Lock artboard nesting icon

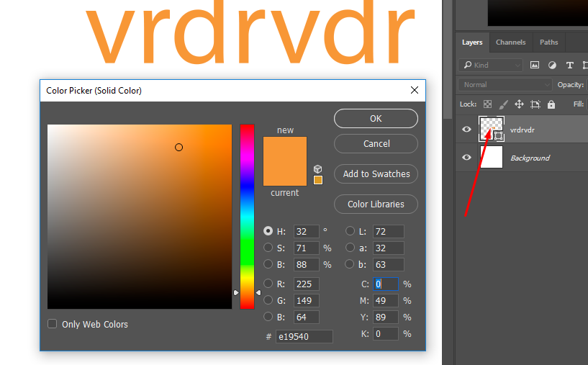[535, 104]
